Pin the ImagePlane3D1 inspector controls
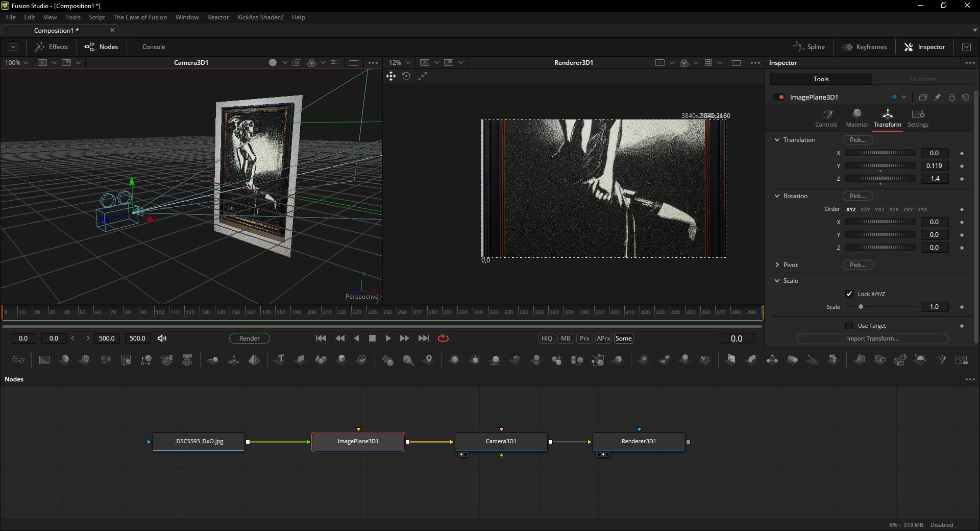980x531 pixels. 937,97
